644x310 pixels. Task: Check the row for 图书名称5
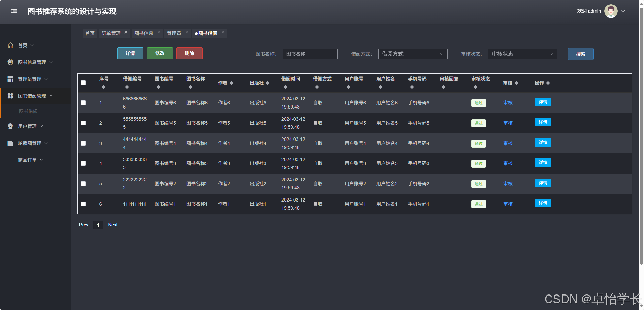83,123
